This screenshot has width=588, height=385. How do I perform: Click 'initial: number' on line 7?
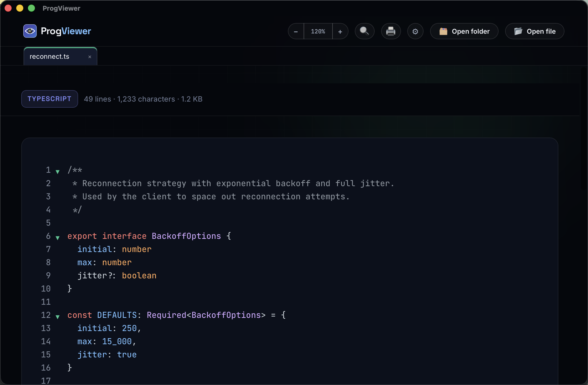[114, 249]
